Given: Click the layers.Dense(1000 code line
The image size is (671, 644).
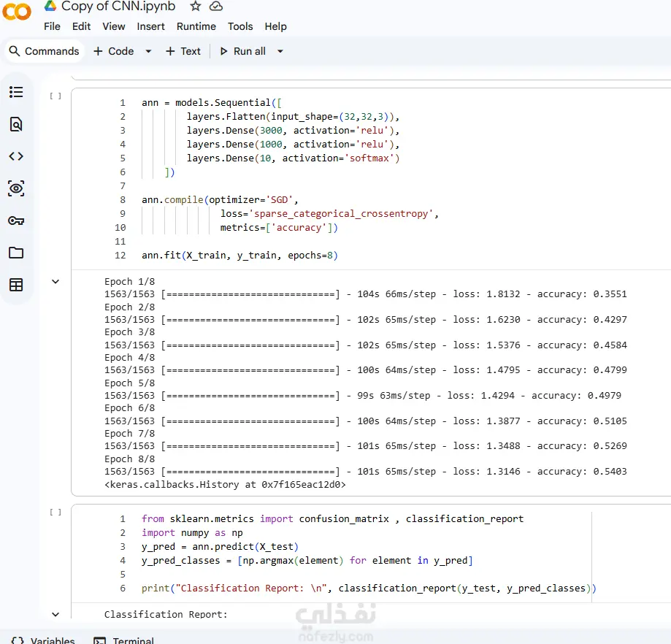Looking at the screenshot, I should click(293, 144).
